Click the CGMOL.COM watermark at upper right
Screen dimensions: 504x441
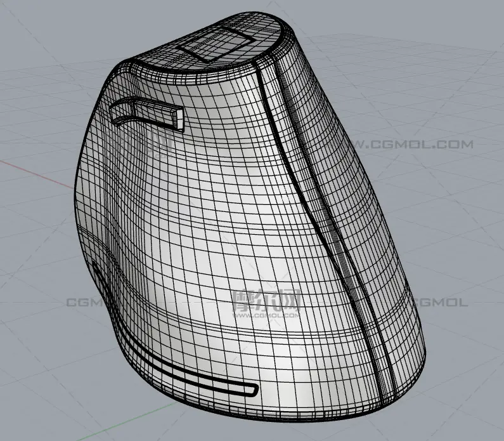(412, 145)
